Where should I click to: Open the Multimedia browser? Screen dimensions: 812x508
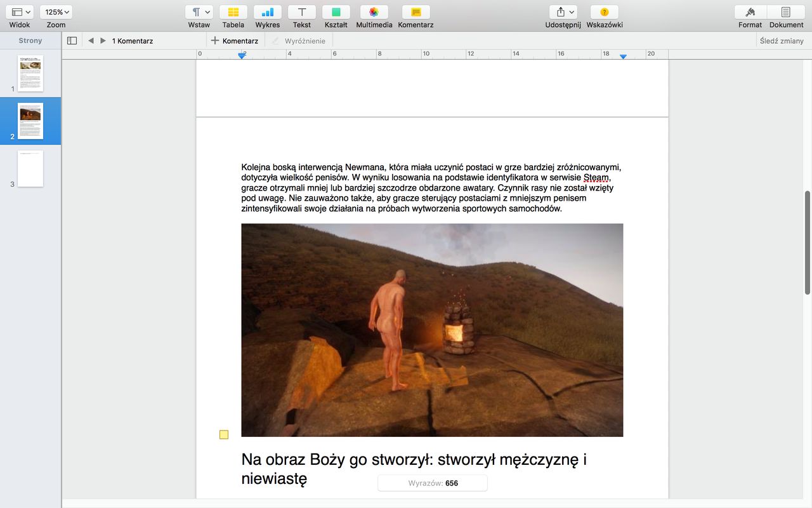coord(374,12)
